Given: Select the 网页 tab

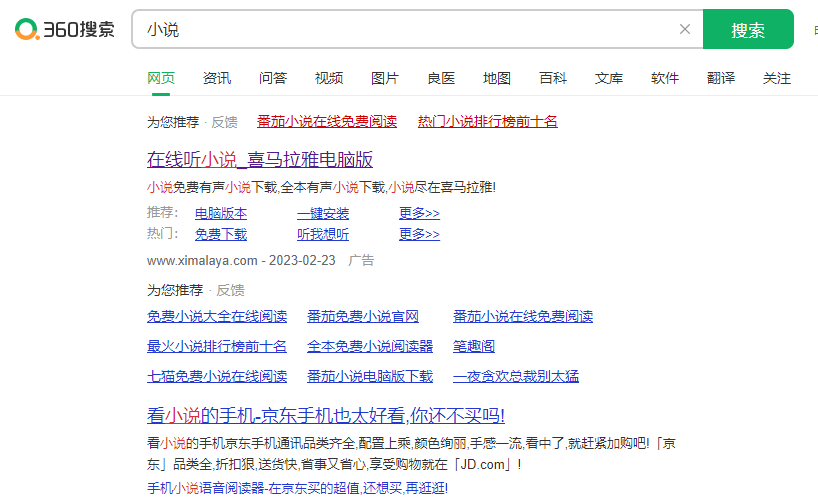Looking at the screenshot, I should (161, 78).
